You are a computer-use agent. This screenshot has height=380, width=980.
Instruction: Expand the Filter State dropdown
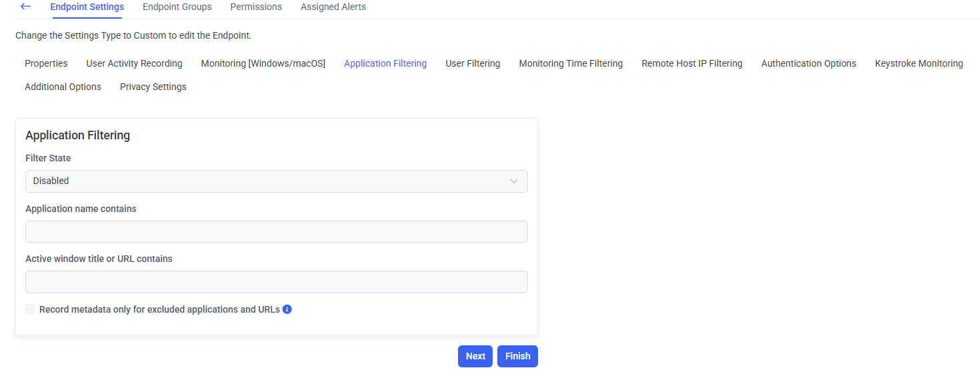[x=277, y=181]
